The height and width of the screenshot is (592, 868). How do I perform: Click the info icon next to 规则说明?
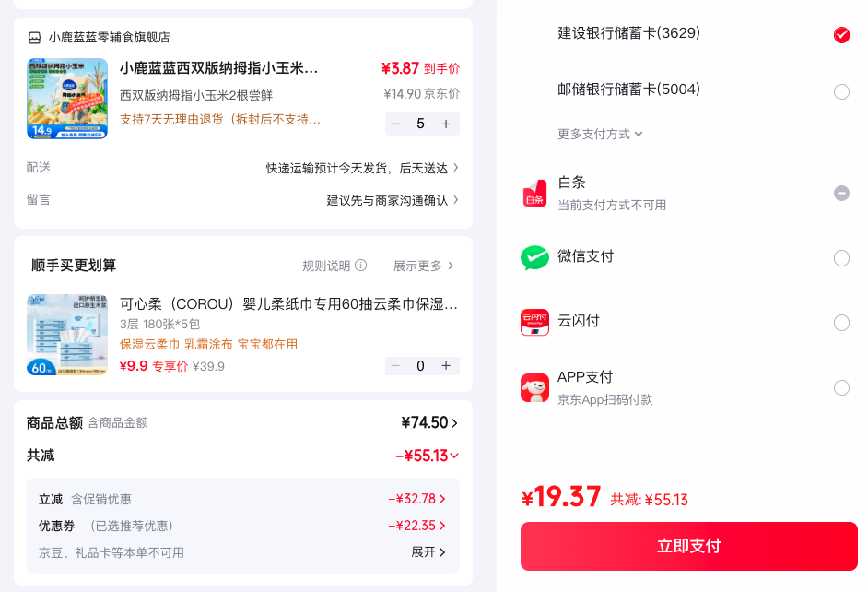coord(361,266)
